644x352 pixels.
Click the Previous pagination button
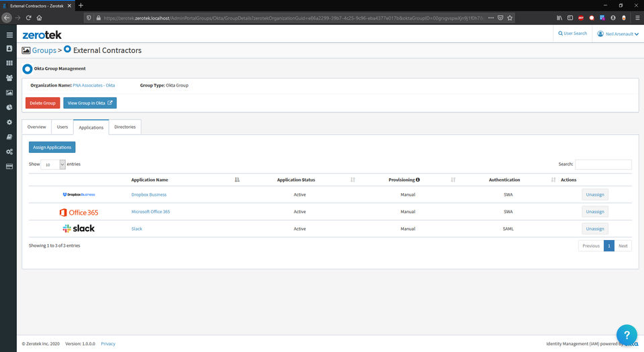point(590,246)
